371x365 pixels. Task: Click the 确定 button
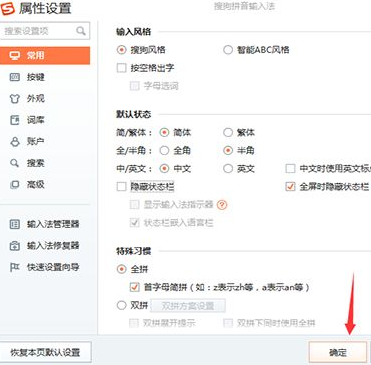pos(337,352)
